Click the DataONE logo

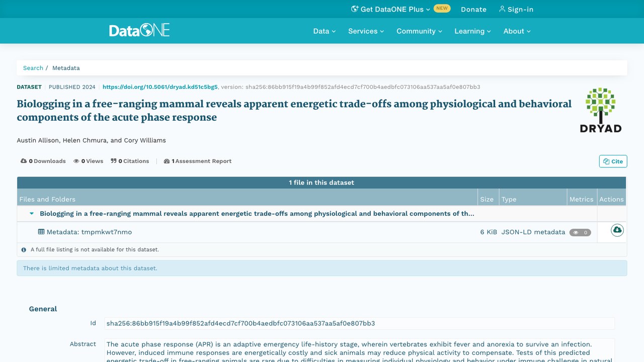139,31
